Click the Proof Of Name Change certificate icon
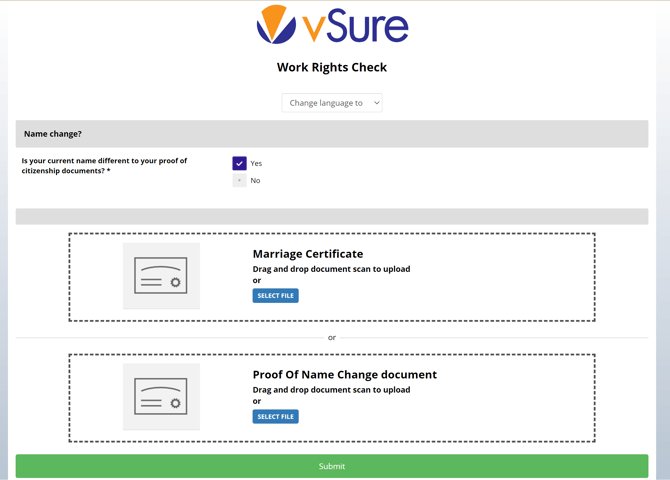 [161, 397]
